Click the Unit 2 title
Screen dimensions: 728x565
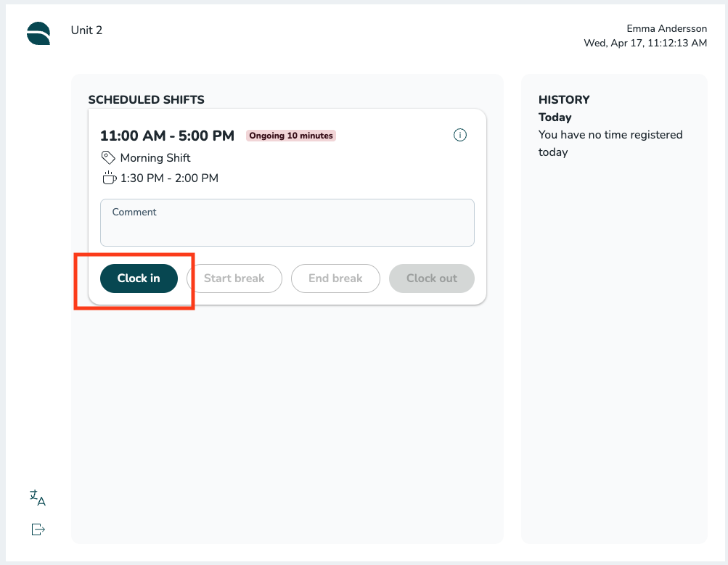point(86,30)
